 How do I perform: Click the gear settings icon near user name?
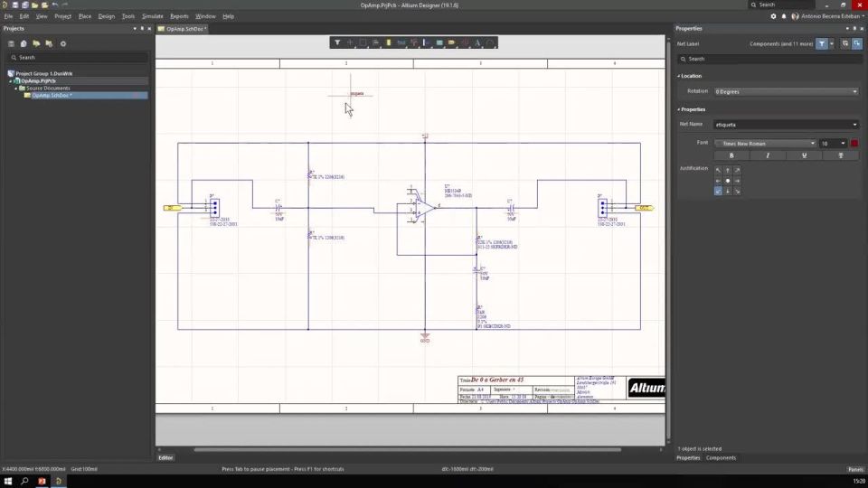773,16
